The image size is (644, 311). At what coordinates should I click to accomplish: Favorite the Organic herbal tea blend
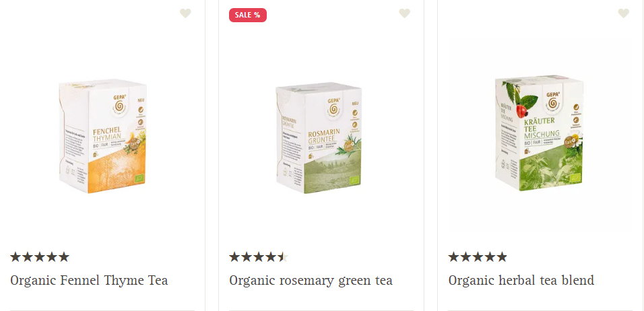click(x=624, y=13)
